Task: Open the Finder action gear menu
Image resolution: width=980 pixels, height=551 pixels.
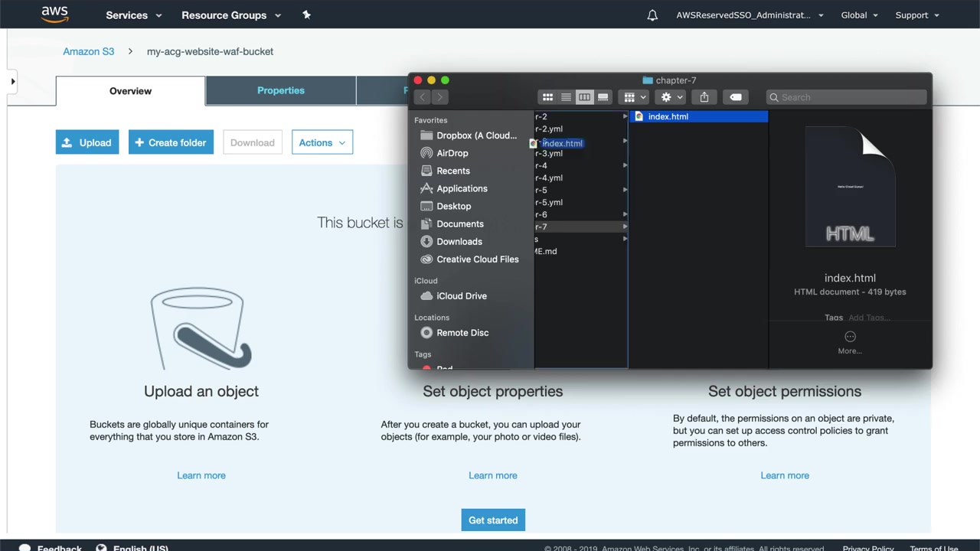Action: (671, 97)
